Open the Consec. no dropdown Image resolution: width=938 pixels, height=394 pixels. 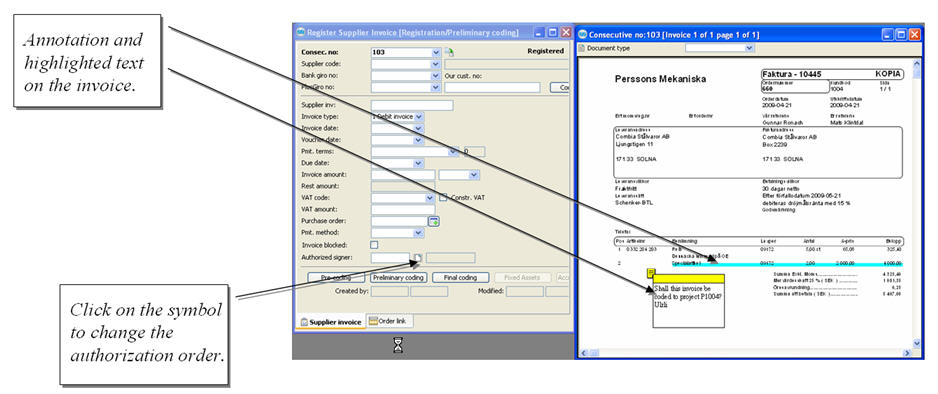point(436,52)
